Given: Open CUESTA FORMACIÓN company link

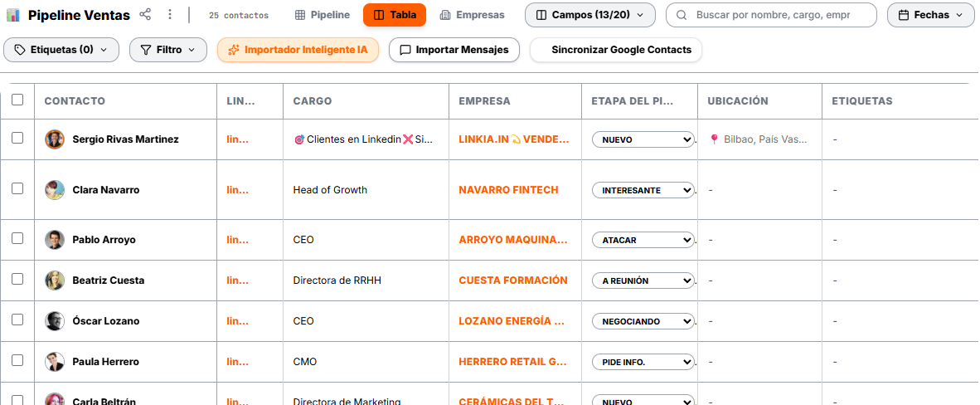Looking at the screenshot, I should [513, 281].
